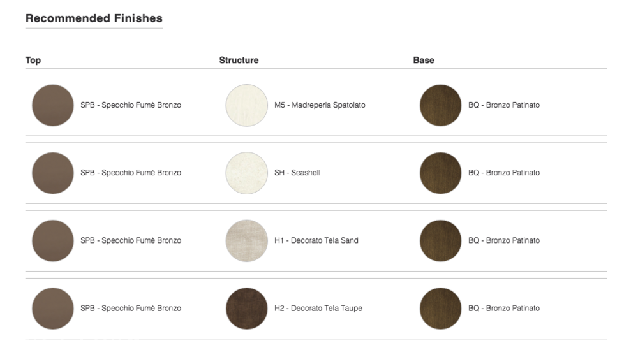Click the M5 Madreperla Spatolato swatch
638x364 pixels.
pos(246,105)
